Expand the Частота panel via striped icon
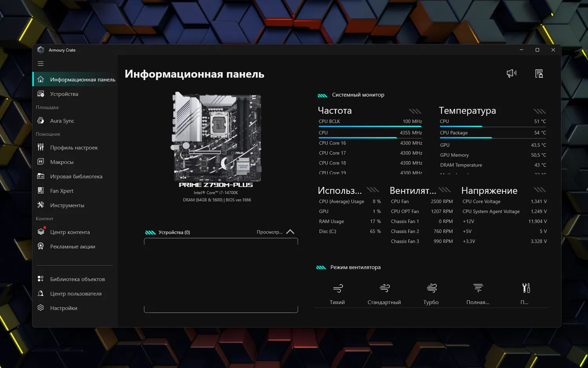Image resolution: width=588 pixels, height=368 pixels. [x=416, y=111]
